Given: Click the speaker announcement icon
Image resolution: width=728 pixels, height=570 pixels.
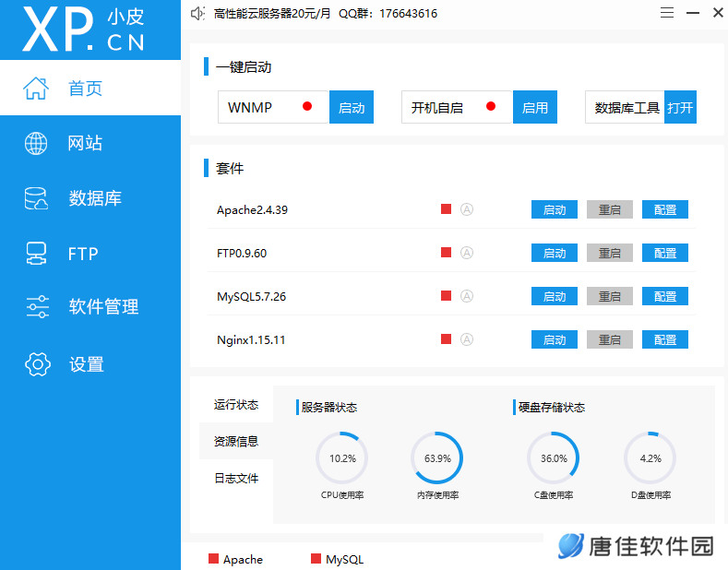Looking at the screenshot, I should point(197,14).
